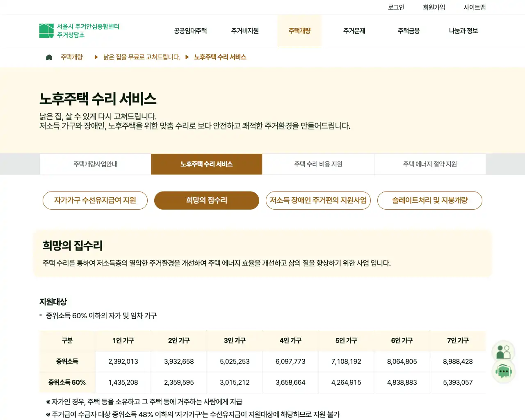525x420 pixels.
Task: Open the headset chat support icon
Action: 503,372
